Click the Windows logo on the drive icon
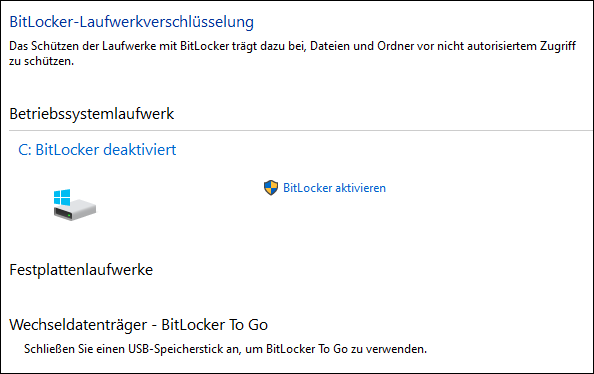Viewport: 594px width, 374px height. (62, 197)
